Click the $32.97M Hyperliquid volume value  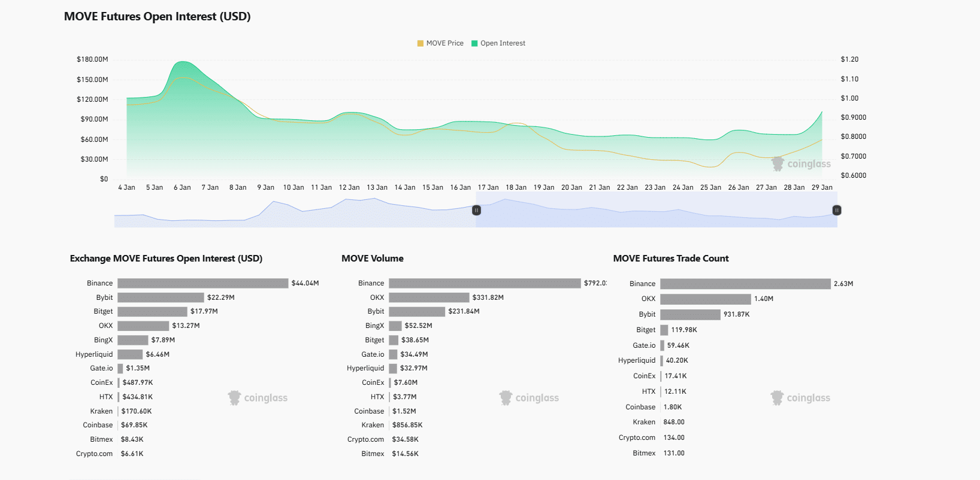click(x=414, y=368)
